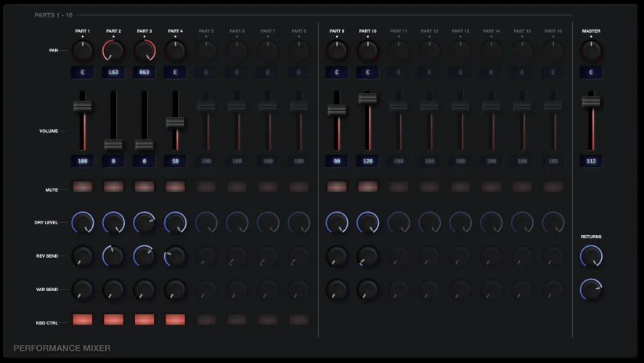Click the Part 2 pan knob
Image resolution: width=644 pixels, height=363 pixels.
click(113, 51)
